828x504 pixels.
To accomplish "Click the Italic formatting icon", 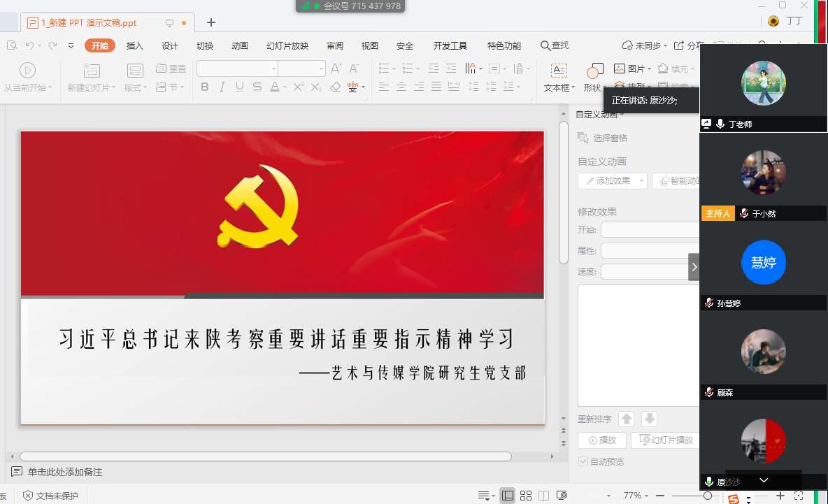I will click(x=222, y=87).
